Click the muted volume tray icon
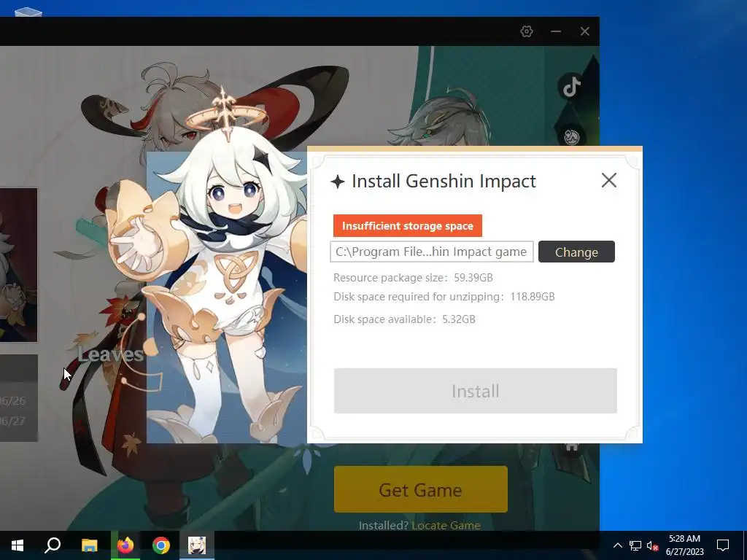The image size is (747, 560). click(x=652, y=545)
